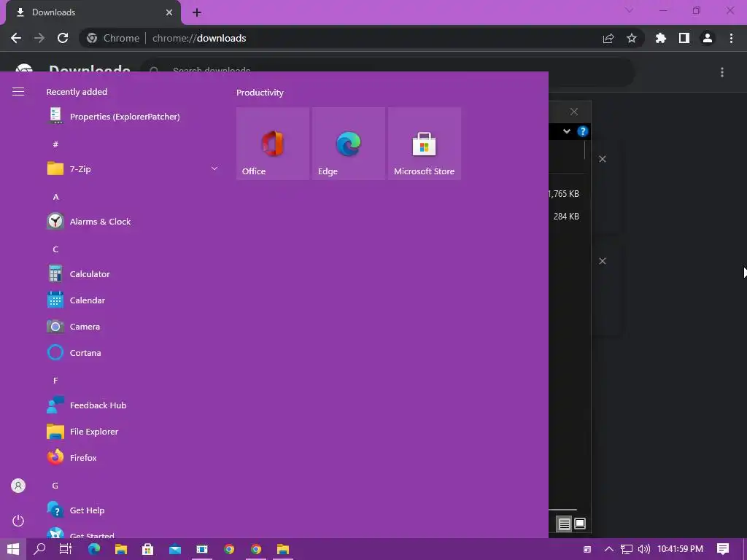Show hidden tray icons chevron
747x560 pixels.
[x=609, y=549]
